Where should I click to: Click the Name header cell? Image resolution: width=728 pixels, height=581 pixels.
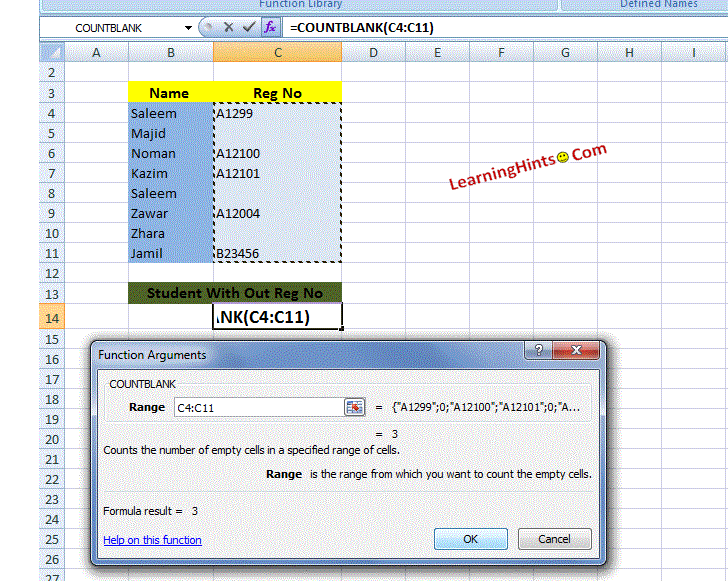pyautogui.click(x=171, y=93)
